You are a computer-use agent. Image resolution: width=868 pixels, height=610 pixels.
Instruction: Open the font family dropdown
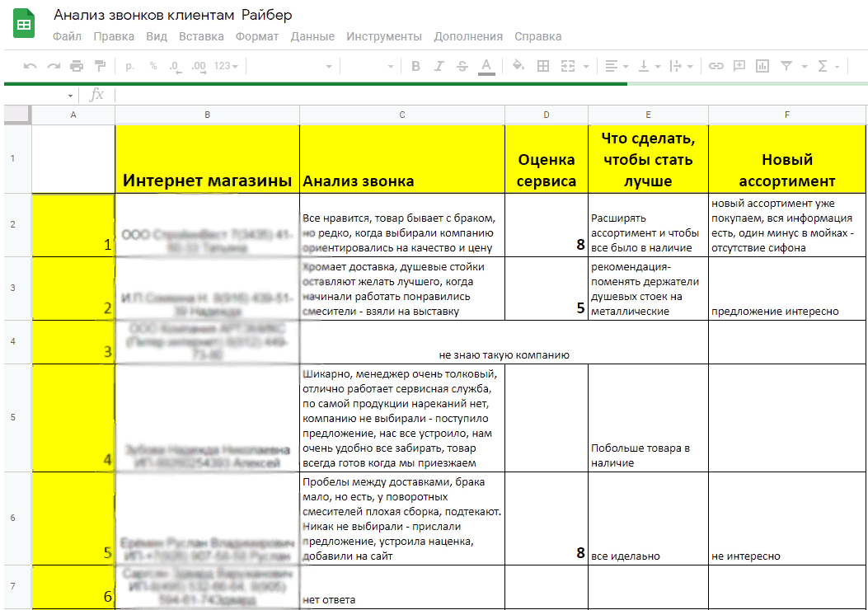(292, 67)
